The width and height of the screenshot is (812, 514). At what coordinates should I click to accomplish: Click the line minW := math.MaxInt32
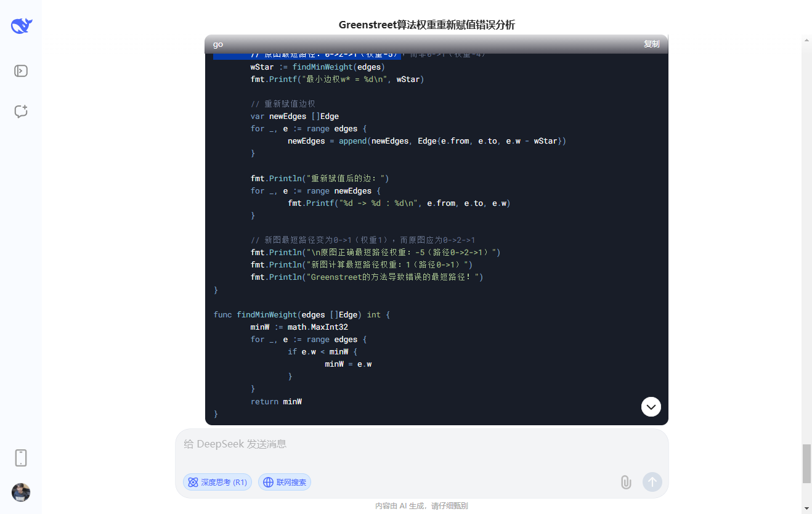(299, 327)
